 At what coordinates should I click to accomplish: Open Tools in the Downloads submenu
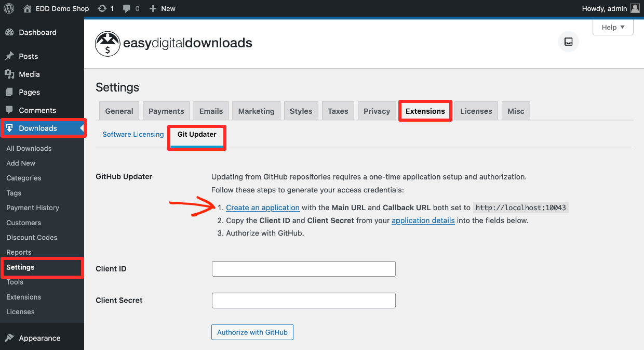[15, 282]
